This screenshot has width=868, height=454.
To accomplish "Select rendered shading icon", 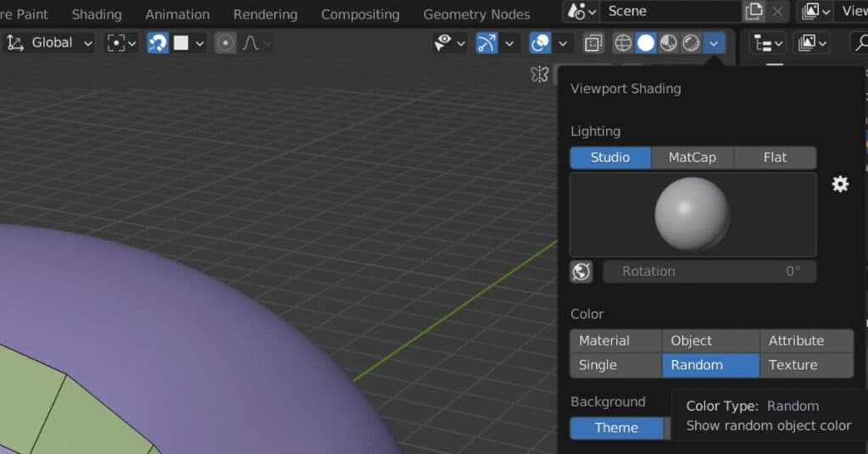I will (691, 43).
